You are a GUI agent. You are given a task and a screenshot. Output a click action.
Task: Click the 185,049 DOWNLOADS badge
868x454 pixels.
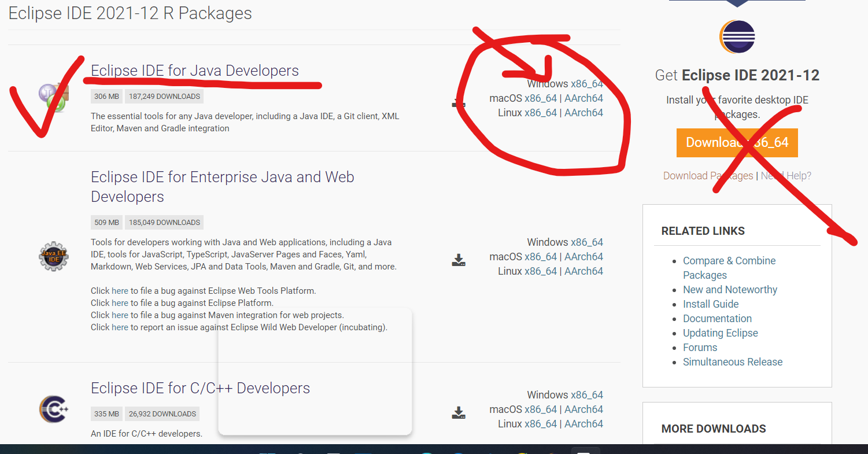[x=164, y=223]
